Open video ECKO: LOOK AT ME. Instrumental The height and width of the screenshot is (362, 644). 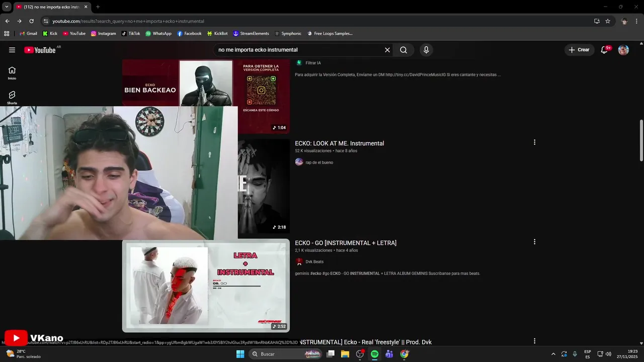[x=339, y=143]
